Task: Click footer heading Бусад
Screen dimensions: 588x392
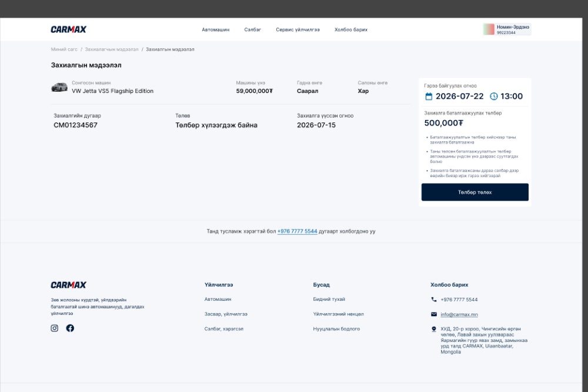Action: [x=322, y=285]
